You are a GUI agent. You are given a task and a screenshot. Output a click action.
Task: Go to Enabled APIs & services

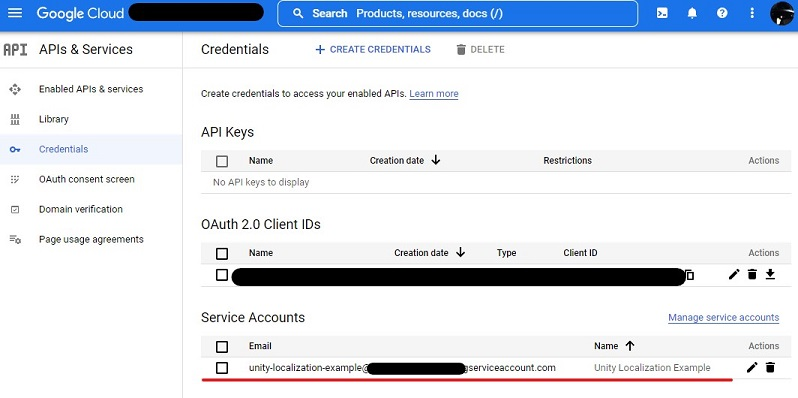tap(91, 89)
